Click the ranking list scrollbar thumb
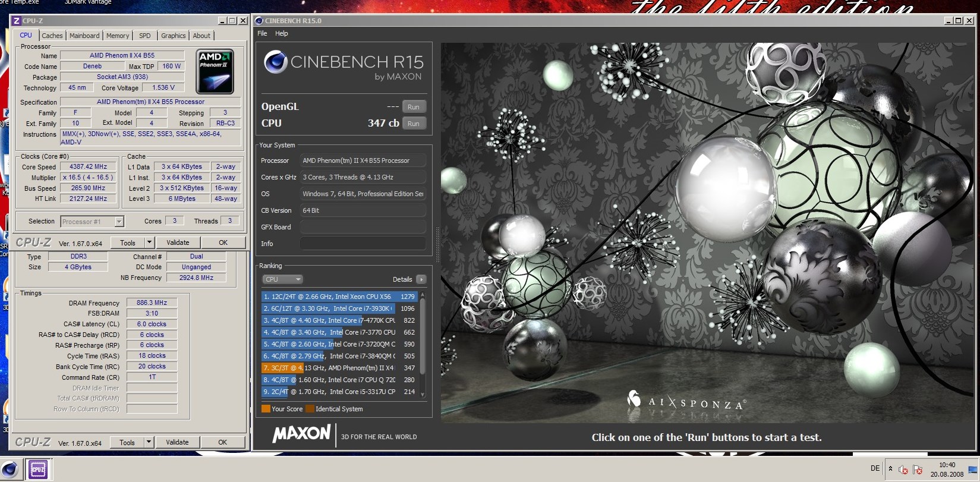 coord(423,336)
